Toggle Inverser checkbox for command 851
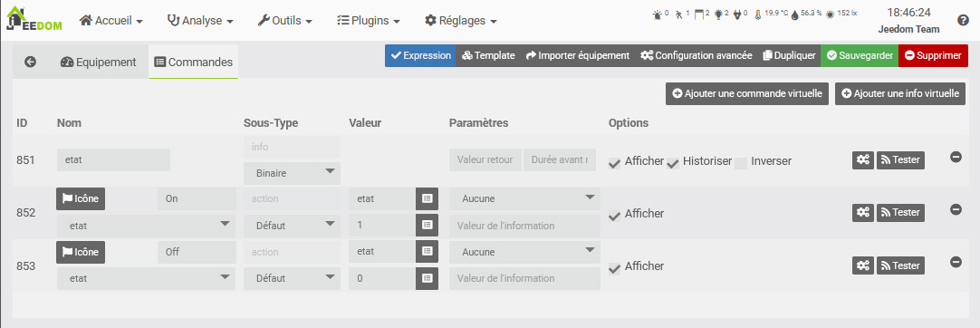Viewport: 980px width, 328px height. click(741, 162)
